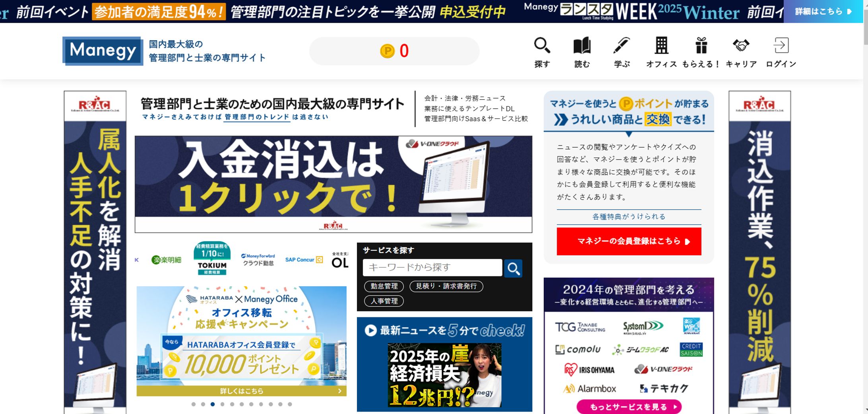
Task: Open the 探す magnifier icon in header
Action: click(x=542, y=46)
